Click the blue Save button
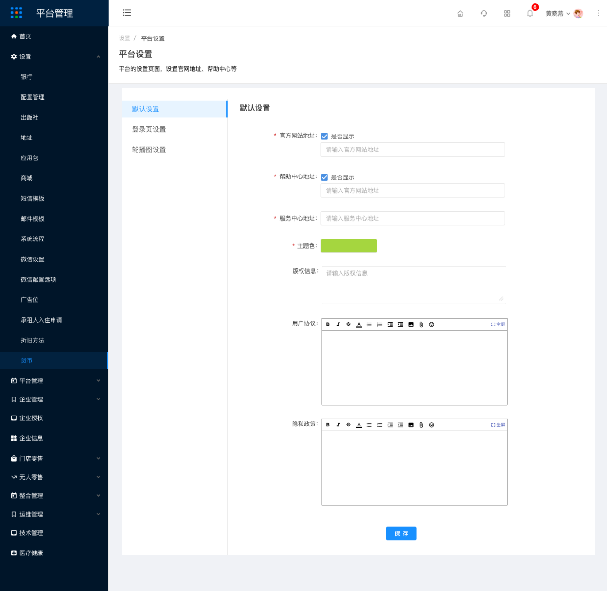This screenshot has width=607, height=591. click(x=401, y=533)
